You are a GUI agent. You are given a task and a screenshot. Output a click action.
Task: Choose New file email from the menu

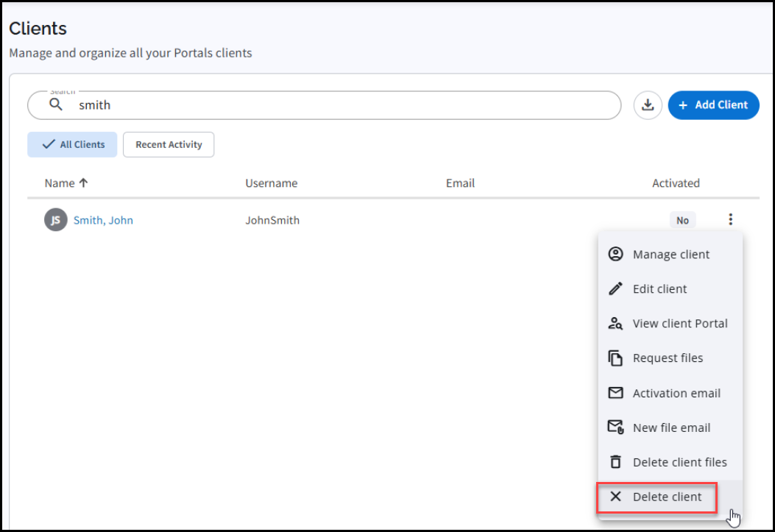pyautogui.click(x=670, y=428)
